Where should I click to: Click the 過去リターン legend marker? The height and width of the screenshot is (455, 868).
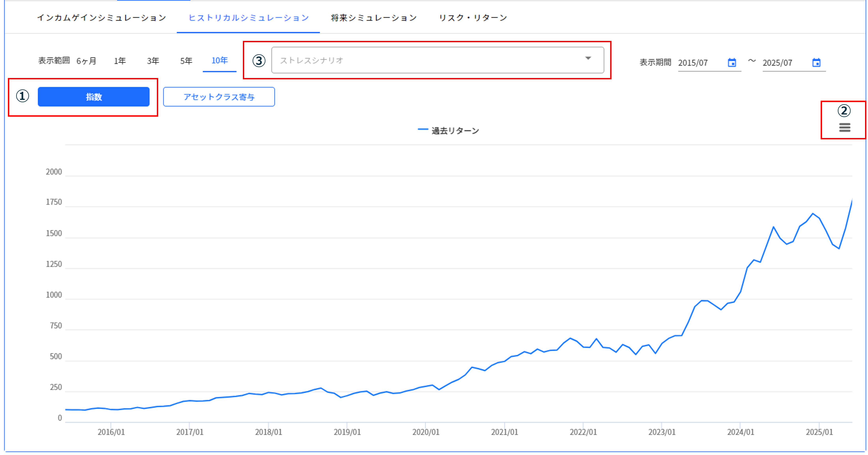point(423,130)
